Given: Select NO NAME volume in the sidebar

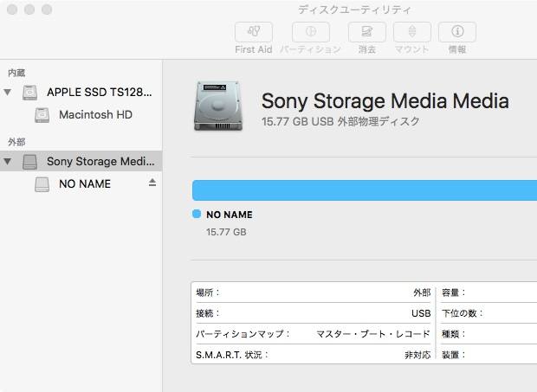Looking at the screenshot, I should (84, 183).
